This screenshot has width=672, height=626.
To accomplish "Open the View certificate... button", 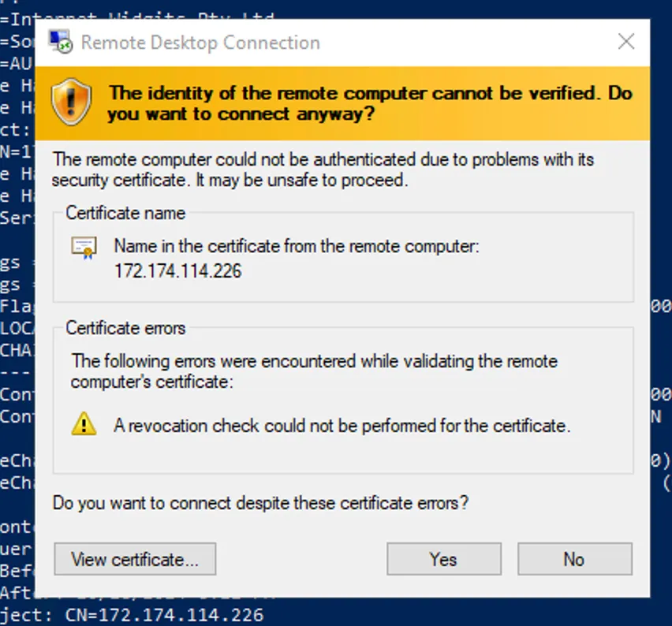I will point(135,560).
